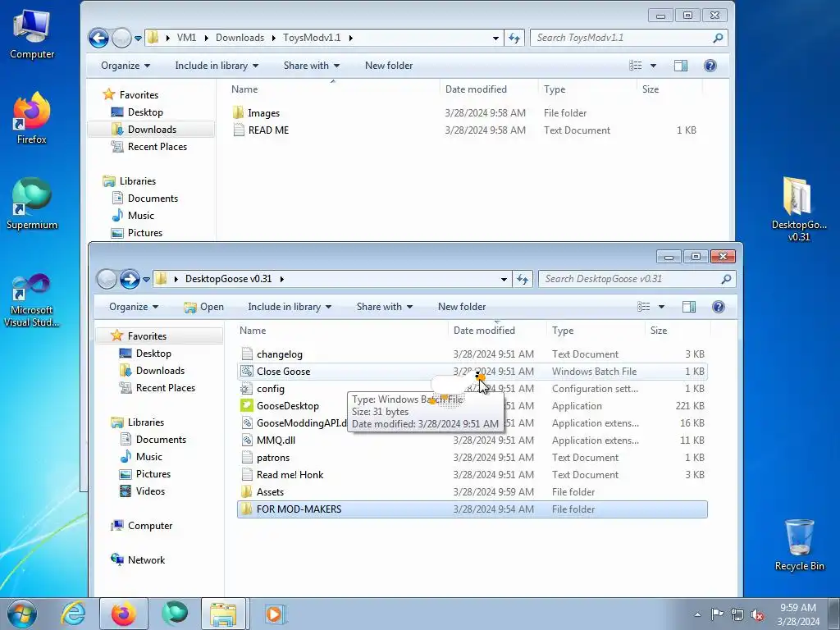840x630 pixels.
Task: Change view icon in the DesktopGoose window
Action: point(644,307)
